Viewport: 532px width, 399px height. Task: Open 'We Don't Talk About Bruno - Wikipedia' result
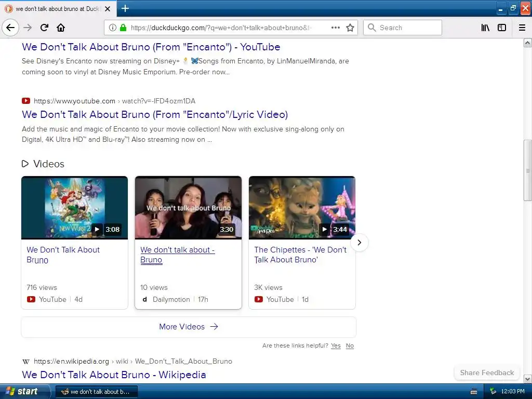click(x=114, y=375)
